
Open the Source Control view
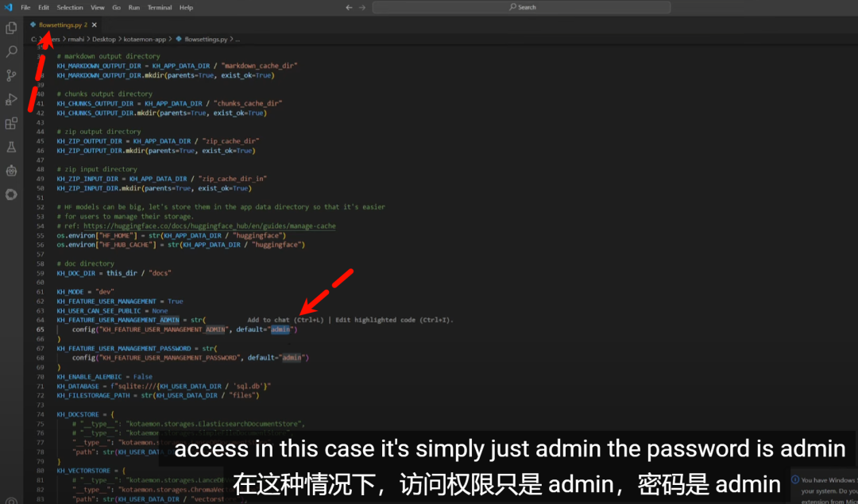tap(11, 76)
